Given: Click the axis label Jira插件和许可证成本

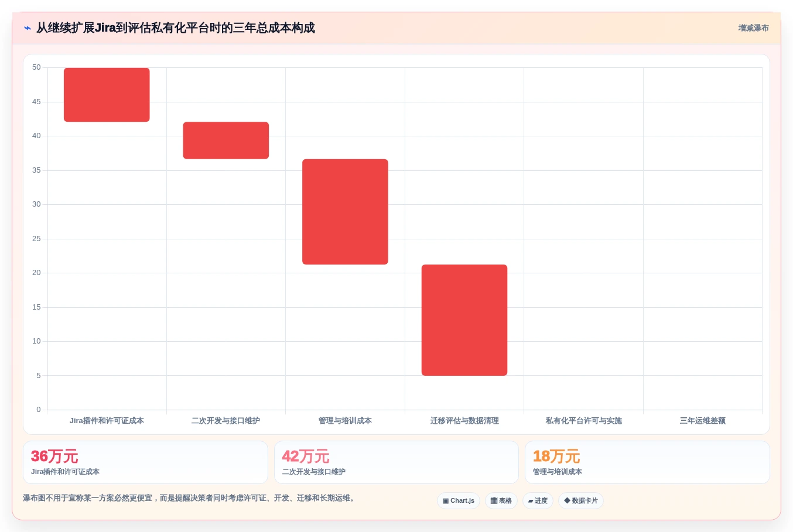Looking at the screenshot, I should [x=107, y=421].
